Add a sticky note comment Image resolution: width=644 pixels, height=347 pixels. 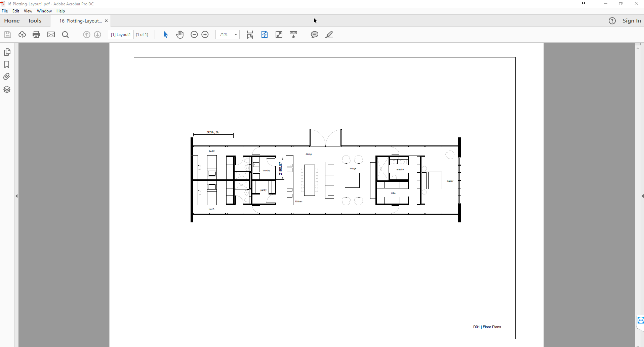click(315, 35)
